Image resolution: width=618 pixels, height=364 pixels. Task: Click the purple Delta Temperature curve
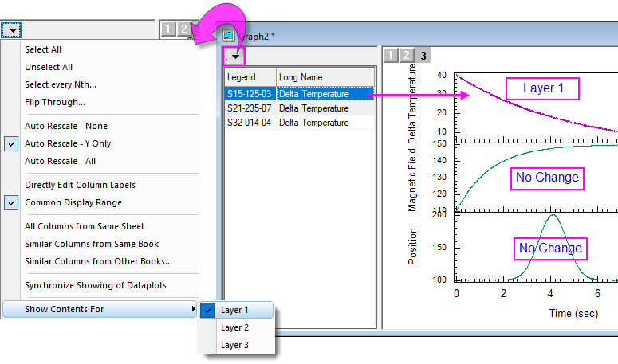coord(510,110)
